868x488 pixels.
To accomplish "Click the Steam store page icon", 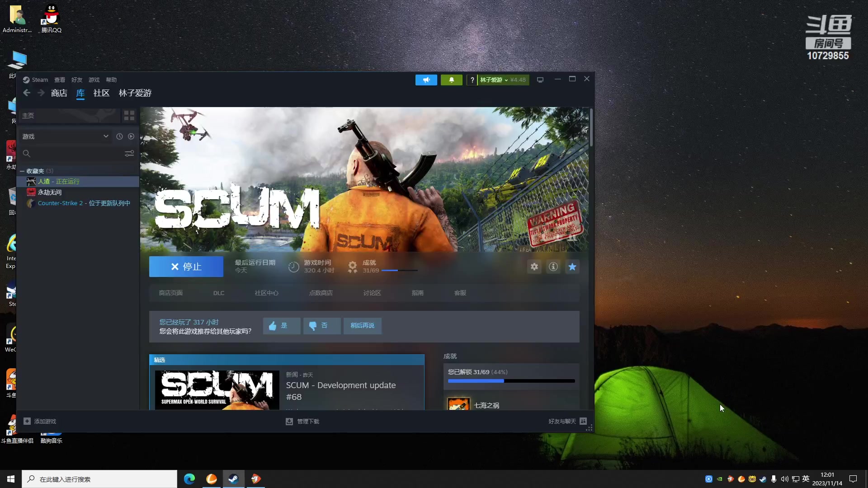I will pos(170,292).
